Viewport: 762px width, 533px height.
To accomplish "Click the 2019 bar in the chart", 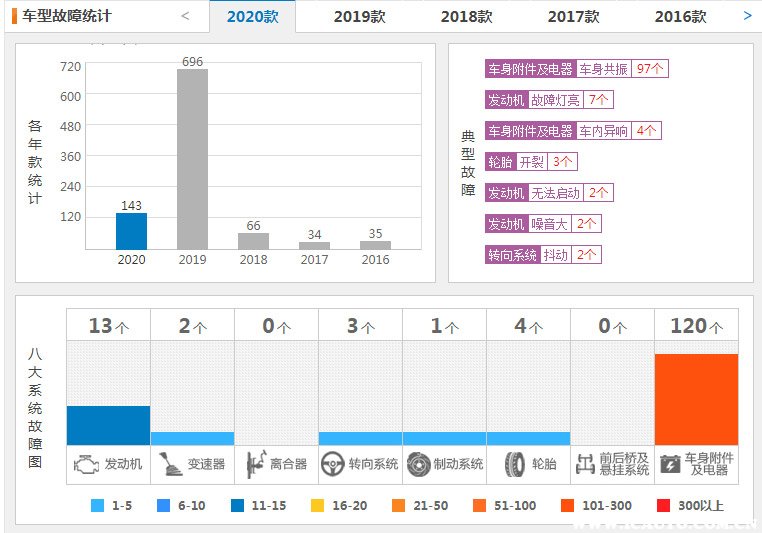I will coord(192,159).
